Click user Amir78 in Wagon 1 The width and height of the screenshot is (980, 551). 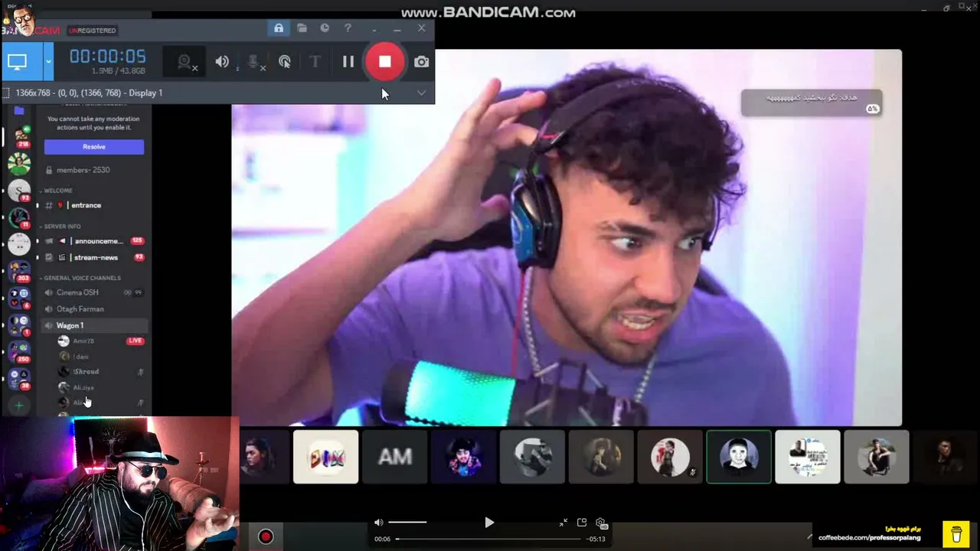[83, 341]
